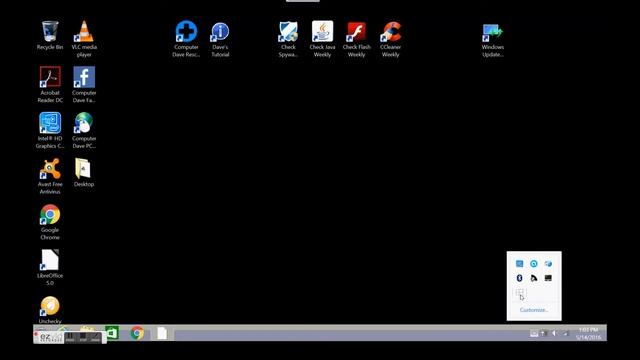This screenshot has width=640, height=360.
Task: Select the Check Java Weekly shortcut
Action: click(322, 39)
